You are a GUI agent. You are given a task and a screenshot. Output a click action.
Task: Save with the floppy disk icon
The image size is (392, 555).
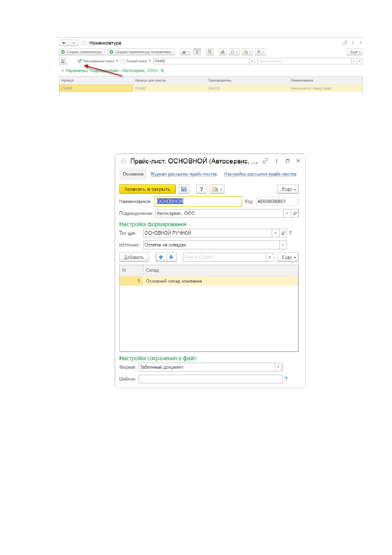[x=184, y=189]
